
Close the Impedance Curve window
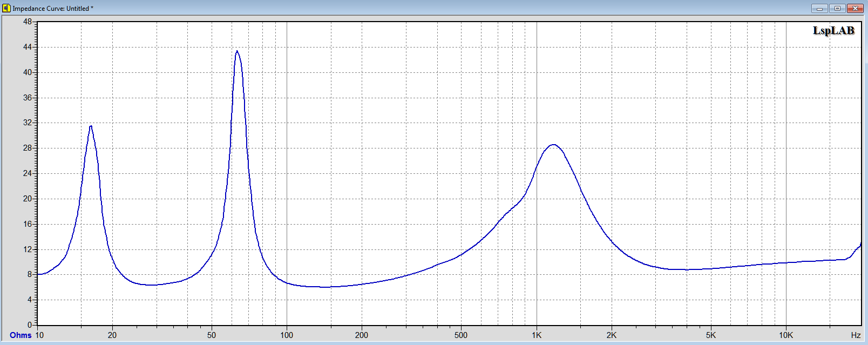click(x=856, y=8)
